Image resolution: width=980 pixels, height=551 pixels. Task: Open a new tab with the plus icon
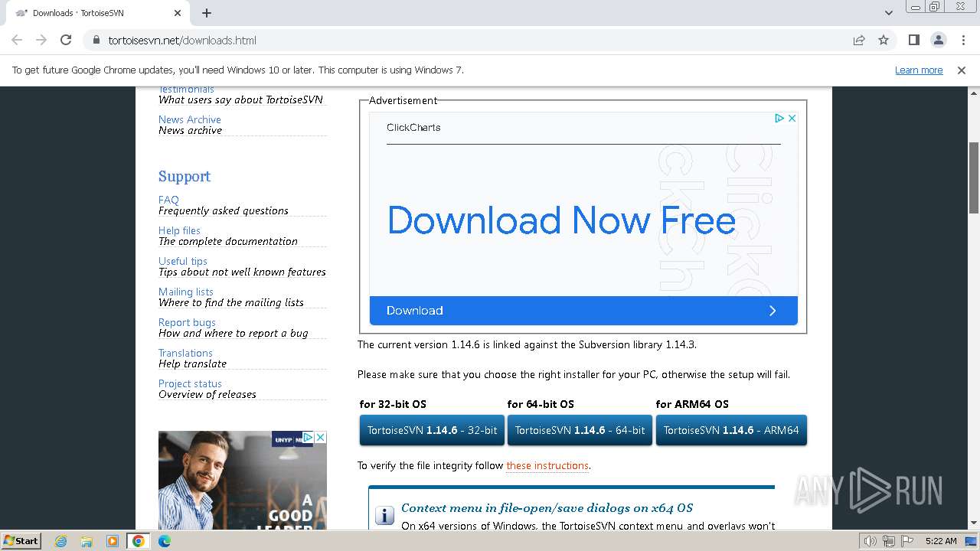[x=207, y=13]
